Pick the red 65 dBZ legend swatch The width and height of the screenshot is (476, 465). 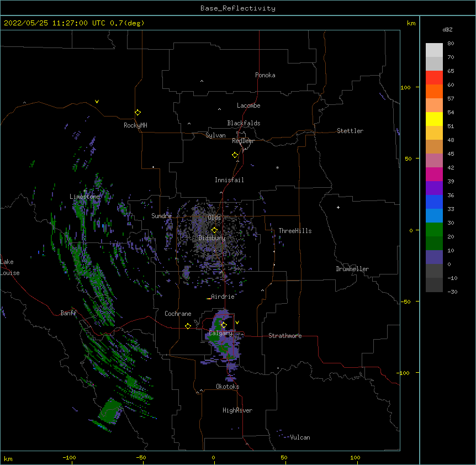click(x=434, y=77)
